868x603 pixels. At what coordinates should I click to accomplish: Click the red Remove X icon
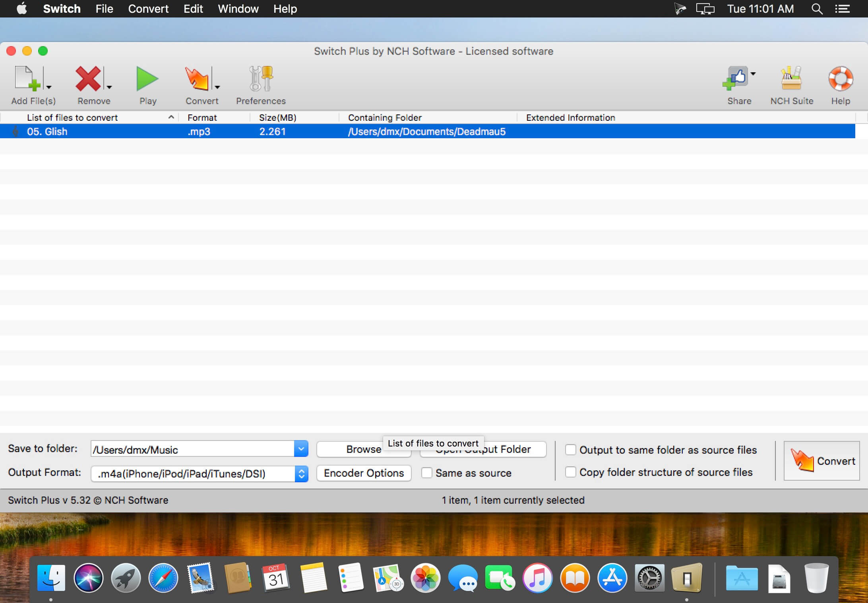pos(88,78)
